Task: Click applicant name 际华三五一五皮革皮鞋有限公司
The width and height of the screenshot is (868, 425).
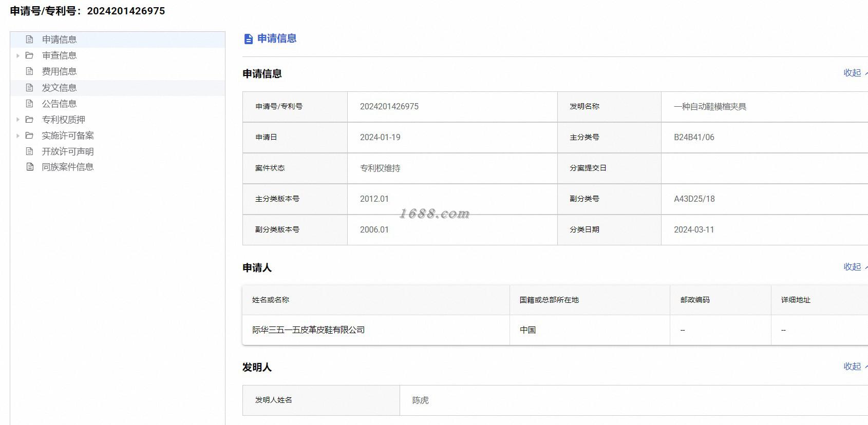Action: click(x=308, y=330)
